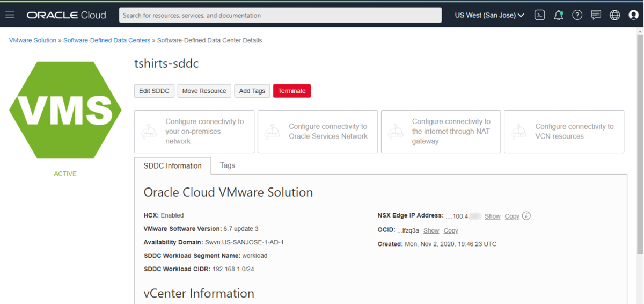The height and width of the screenshot is (304, 644).
Task: Switch to the Tags tab
Action: click(x=228, y=165)
